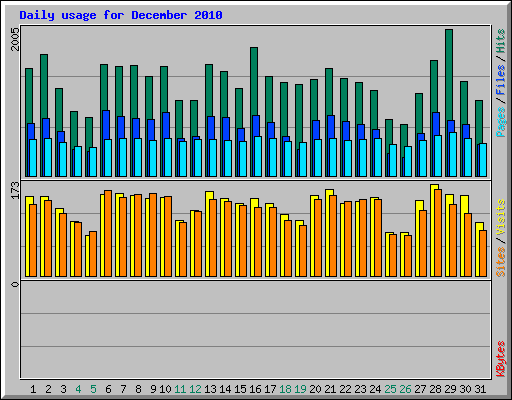
Task: Click the Hits legend label
Action: tap(501, 41)
